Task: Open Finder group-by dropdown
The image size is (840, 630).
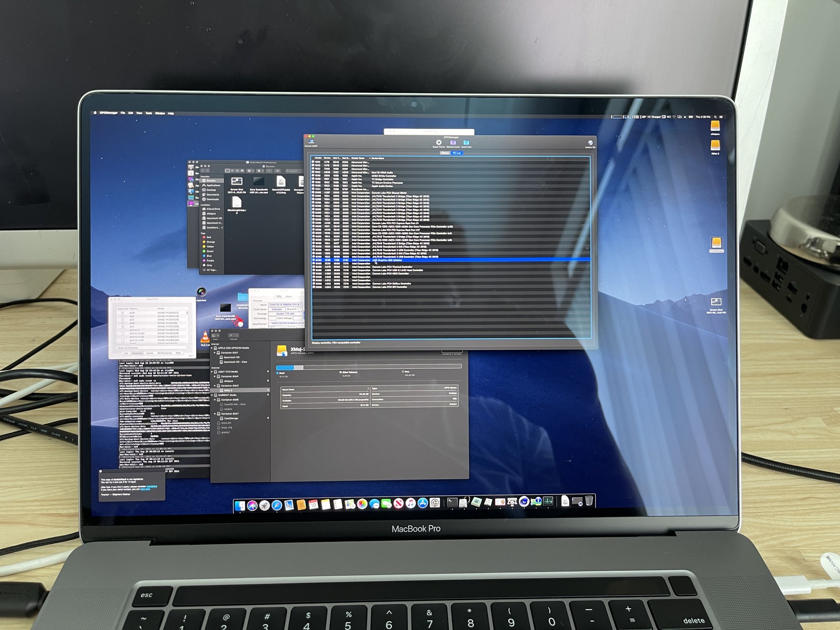Action: 250,171
